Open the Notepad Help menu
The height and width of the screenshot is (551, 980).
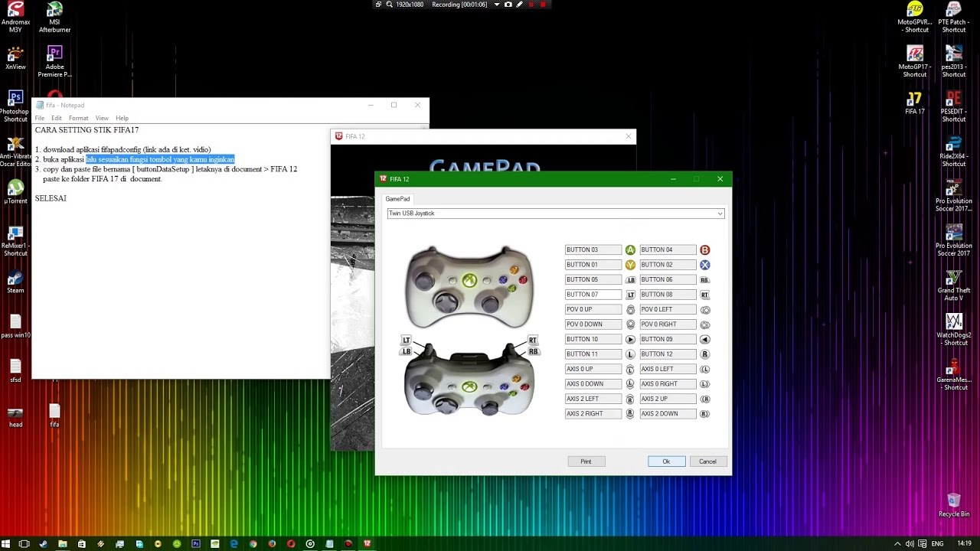[x=122, y=118]
